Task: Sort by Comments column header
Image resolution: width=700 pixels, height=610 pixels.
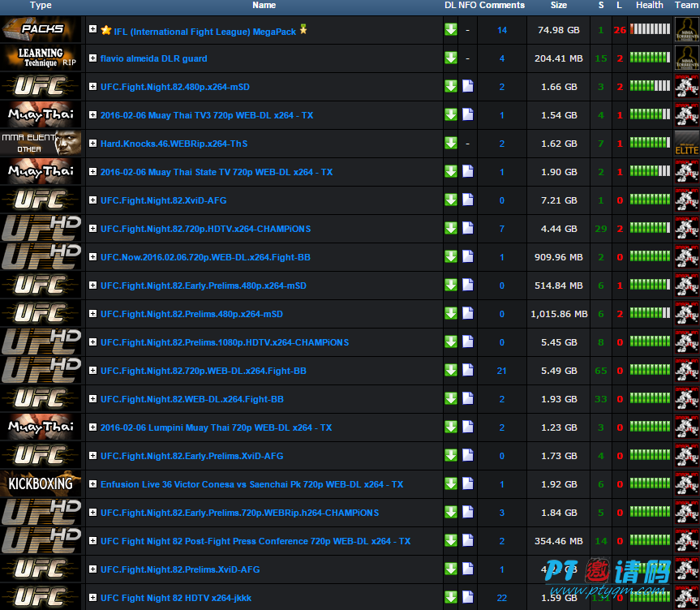Action: [502, 5]
